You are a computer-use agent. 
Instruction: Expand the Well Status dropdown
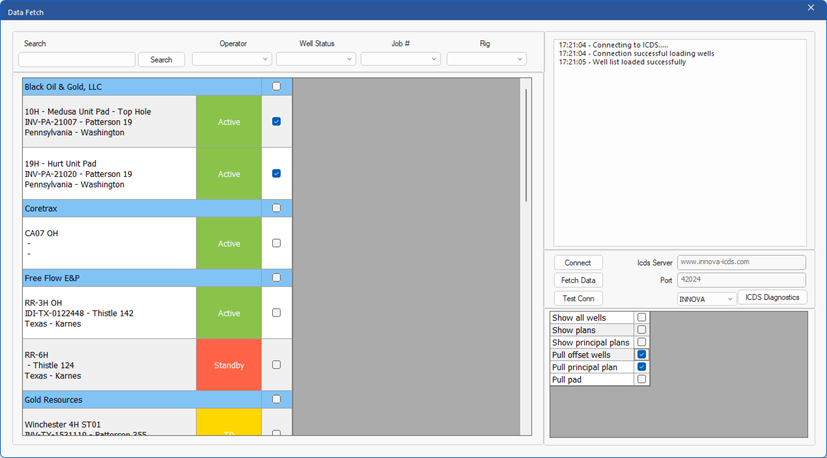coord(316,60)
